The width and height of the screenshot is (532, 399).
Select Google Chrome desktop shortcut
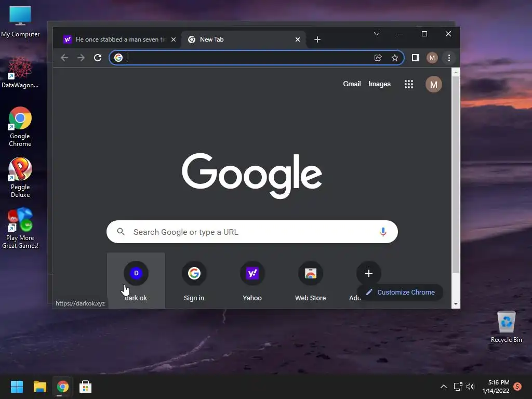click(20, 127)
